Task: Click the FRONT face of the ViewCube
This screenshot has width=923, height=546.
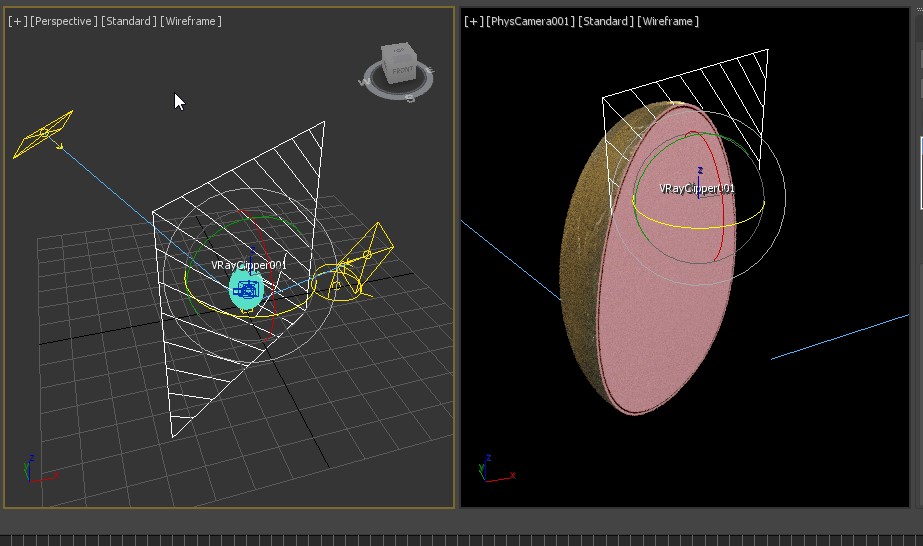Action: point(401,69)
